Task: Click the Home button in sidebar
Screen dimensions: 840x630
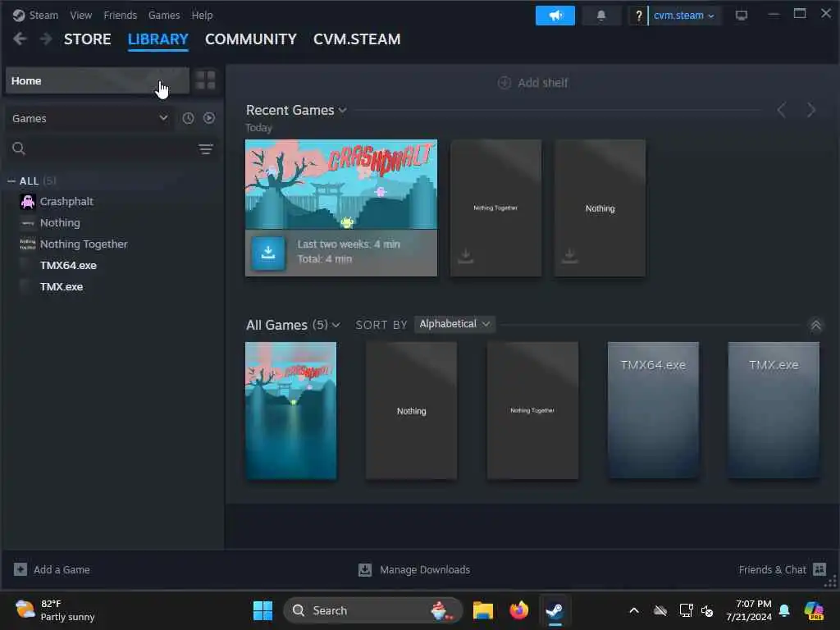Action: click(x=98, y=80)
